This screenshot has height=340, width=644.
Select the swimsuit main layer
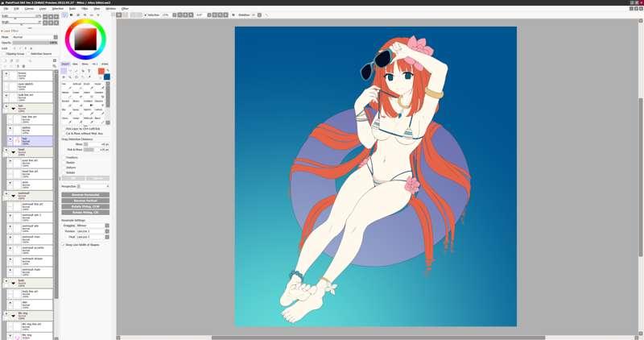pyautogui.click(x=30, y=272)
